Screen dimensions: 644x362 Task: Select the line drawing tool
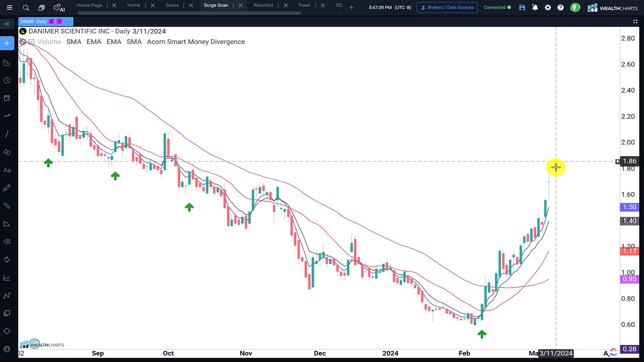point(7,134)
